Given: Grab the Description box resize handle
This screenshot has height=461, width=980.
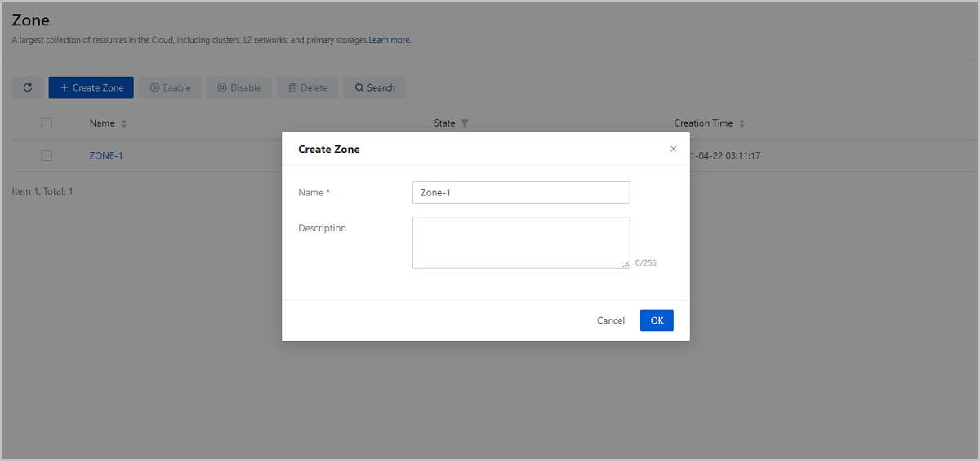Looking at the screenshot, I should coord(626,264).
